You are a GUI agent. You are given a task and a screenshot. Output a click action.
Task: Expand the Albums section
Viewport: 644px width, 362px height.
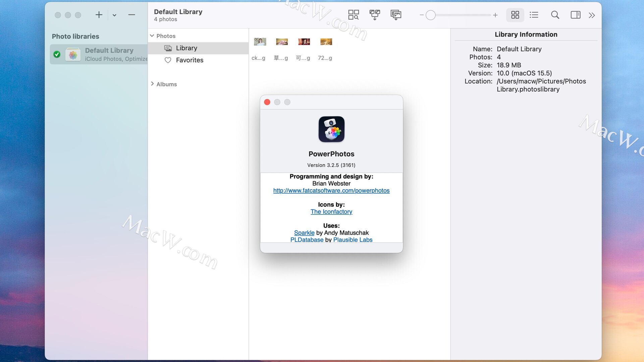152,84
